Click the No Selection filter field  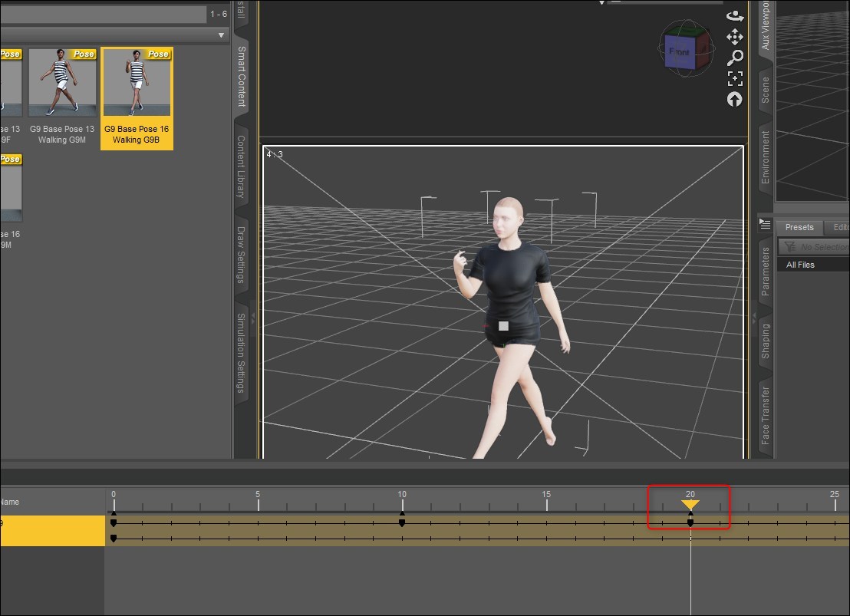pos(814,247)
